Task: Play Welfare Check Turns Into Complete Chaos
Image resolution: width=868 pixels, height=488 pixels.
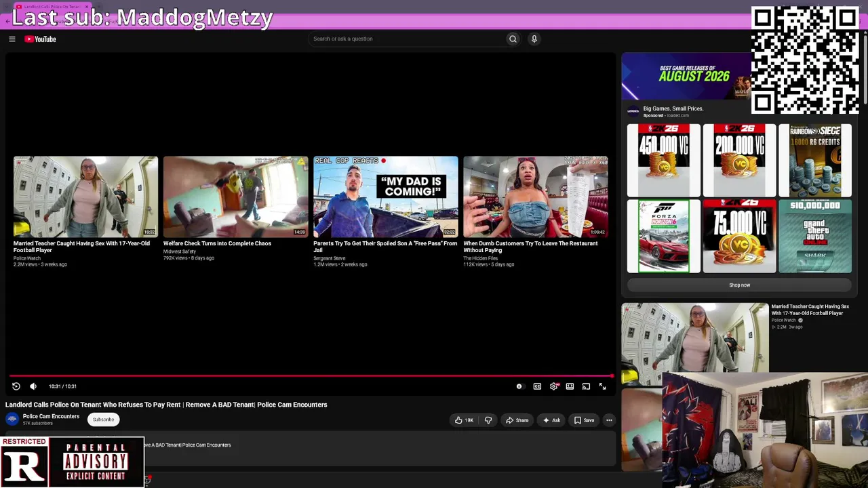Action: [x=235, y=197]
